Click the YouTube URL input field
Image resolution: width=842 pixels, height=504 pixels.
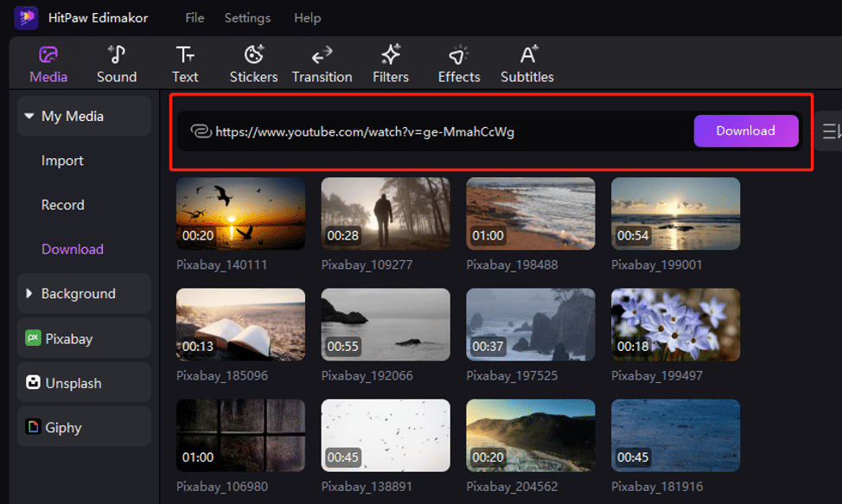[432, 131]
